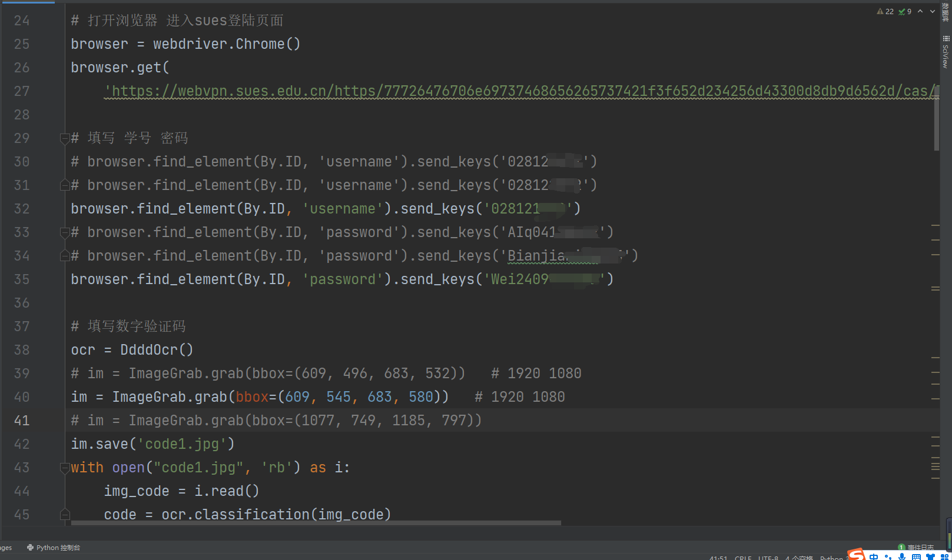Collapse the with-block fold at line 43
The image size is (952, 560).
[x=65, y=468]
